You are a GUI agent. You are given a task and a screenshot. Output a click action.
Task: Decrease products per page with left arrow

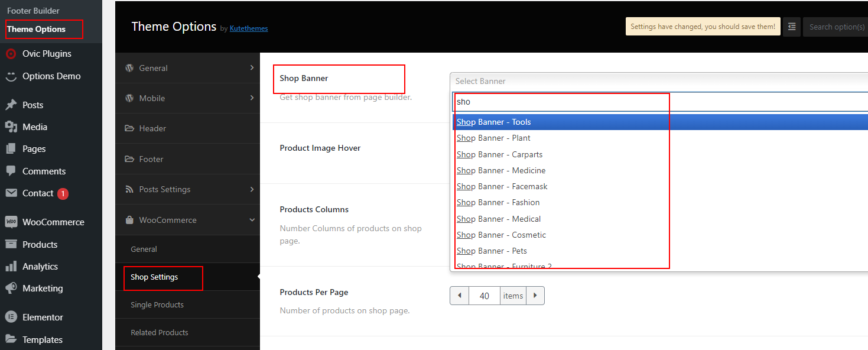pyautogui.click(x=460, y=296)
